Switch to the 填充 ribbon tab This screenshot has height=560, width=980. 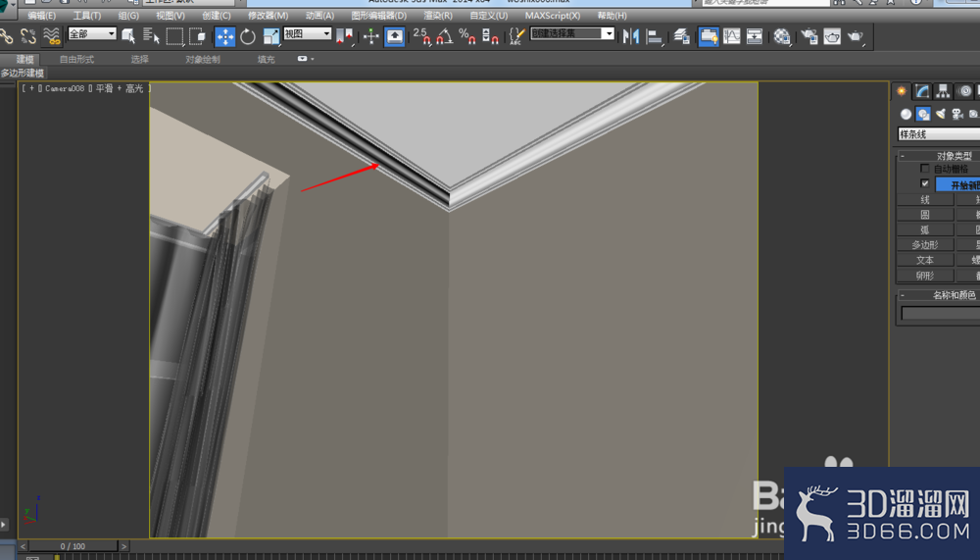(266, 60)
